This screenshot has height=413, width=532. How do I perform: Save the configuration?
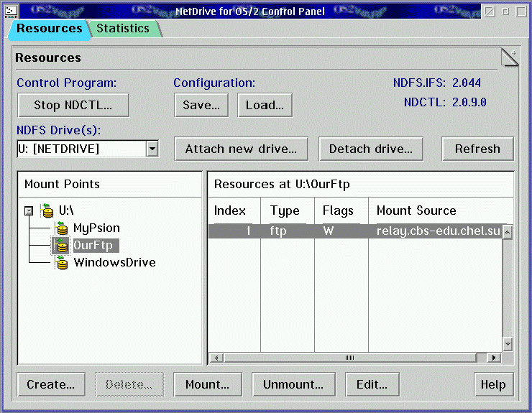[x=201, y=105]
